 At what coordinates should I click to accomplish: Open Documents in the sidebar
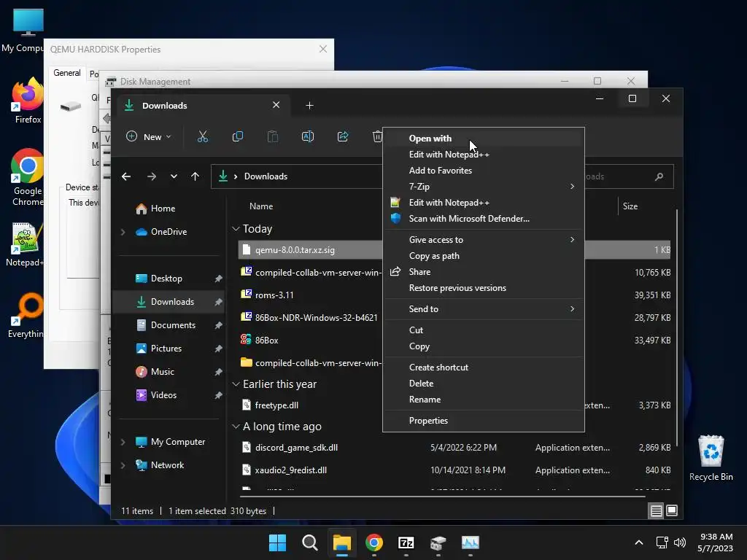coord(173,325)
